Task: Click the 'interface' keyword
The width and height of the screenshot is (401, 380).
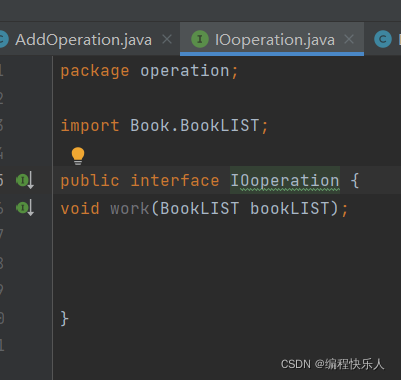Action: click(x=175, y=181)
